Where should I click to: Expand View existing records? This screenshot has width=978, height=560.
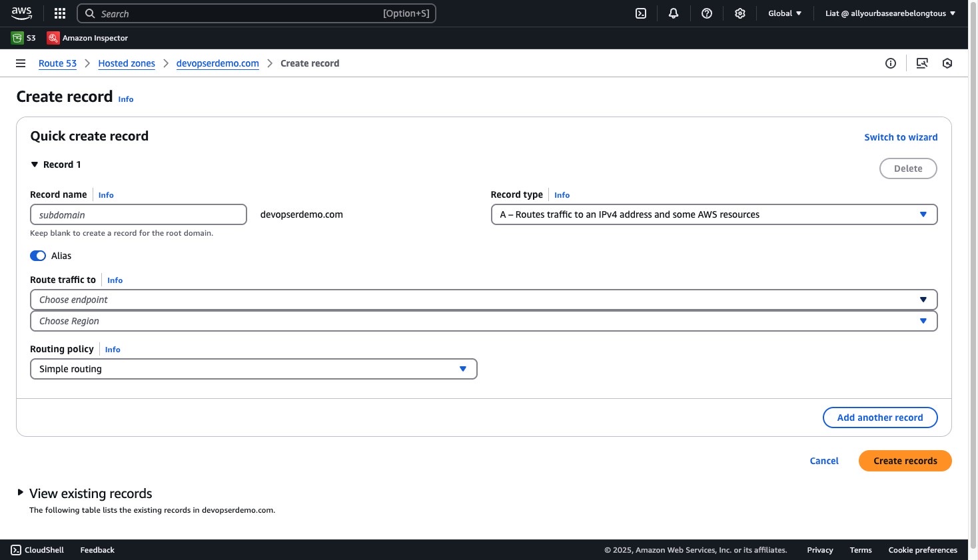pos(21,493)
